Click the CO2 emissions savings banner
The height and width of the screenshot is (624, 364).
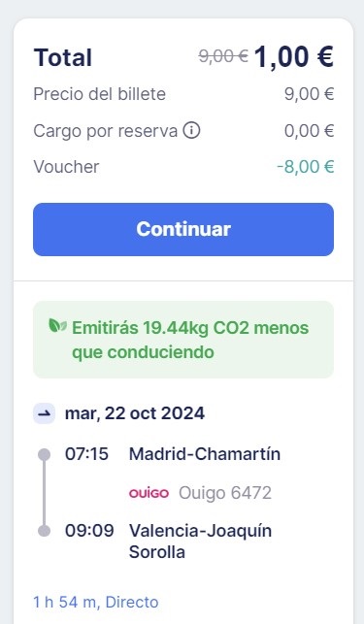[x=183, y=340]
